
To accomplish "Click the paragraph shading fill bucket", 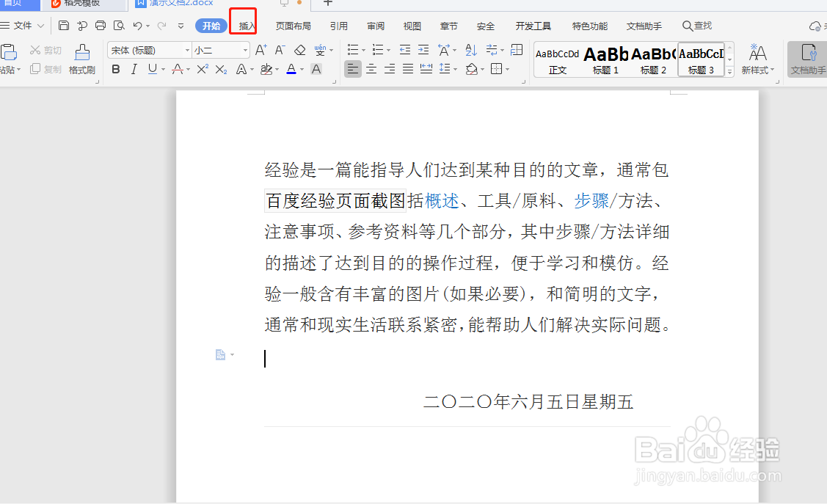I will pos(472,69).
